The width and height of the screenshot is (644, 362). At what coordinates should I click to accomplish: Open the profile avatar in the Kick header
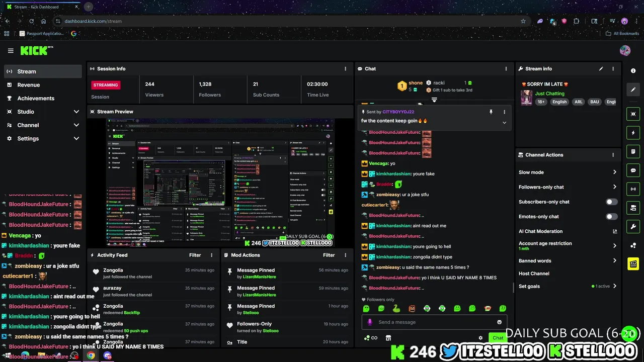pyautogui.click(x=625, y=51)
